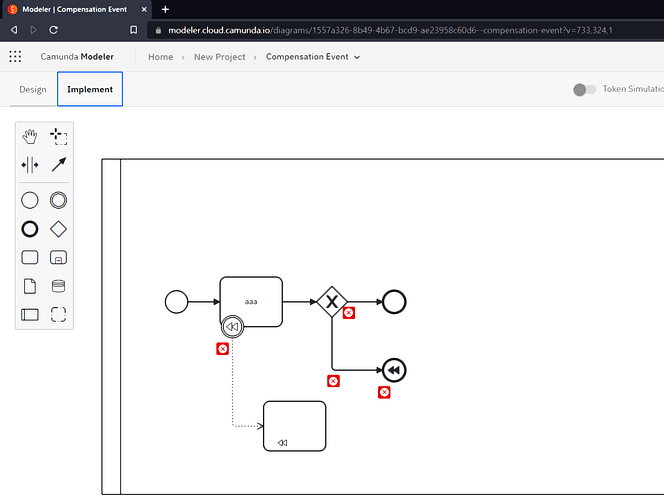Viewport: 664px width, 500px height.
Task: Click error marker below compensation end event
Action: [385, 393]
